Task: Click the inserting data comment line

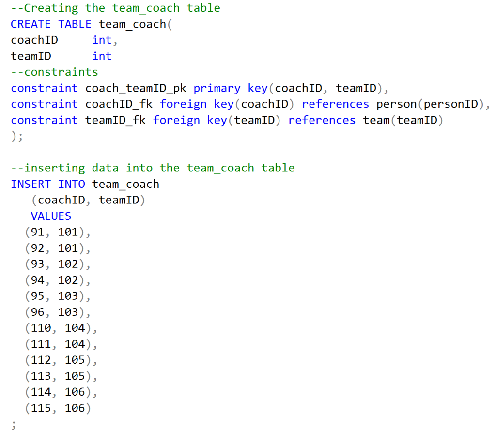Action: [152, 168]
